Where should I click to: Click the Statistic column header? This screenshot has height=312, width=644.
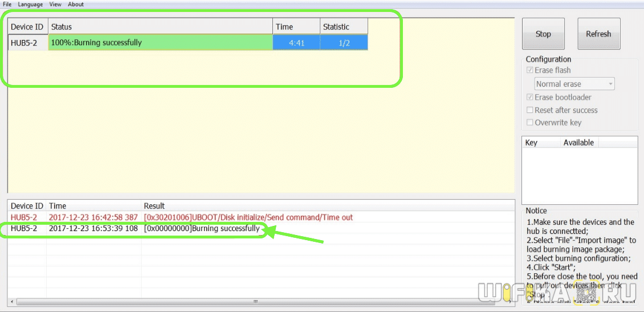(343, 27)
